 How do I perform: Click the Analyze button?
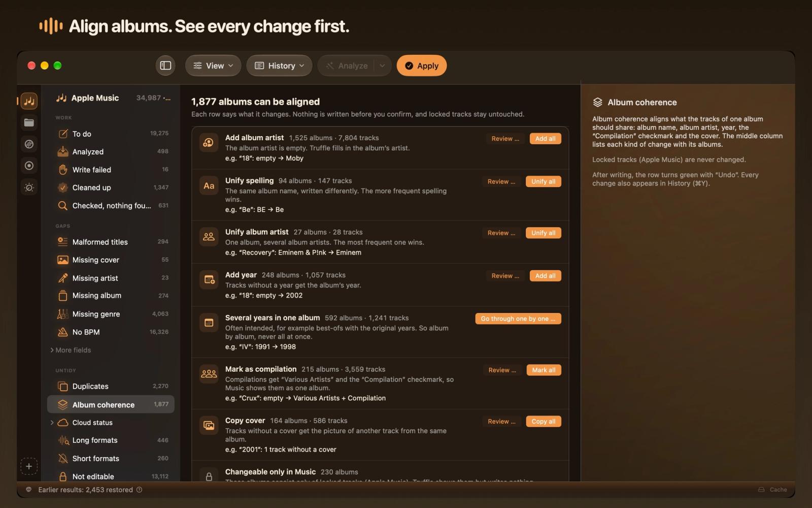[x=347, y=66]
